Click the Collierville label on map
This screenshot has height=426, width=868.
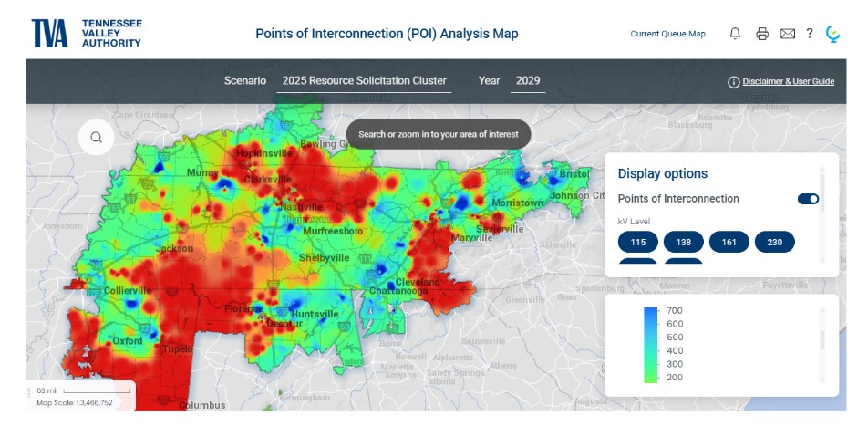[128, 290]
